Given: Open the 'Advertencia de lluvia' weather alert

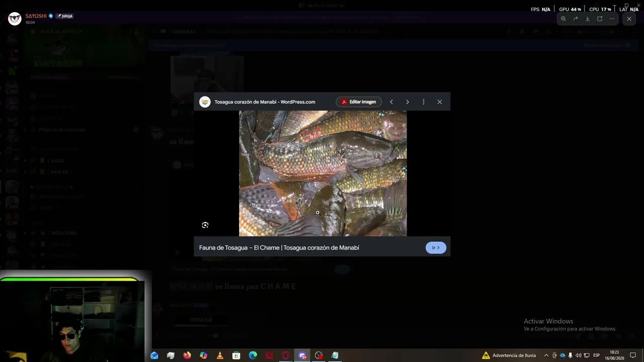Looking at the screenshot, I should pos(509,355).
